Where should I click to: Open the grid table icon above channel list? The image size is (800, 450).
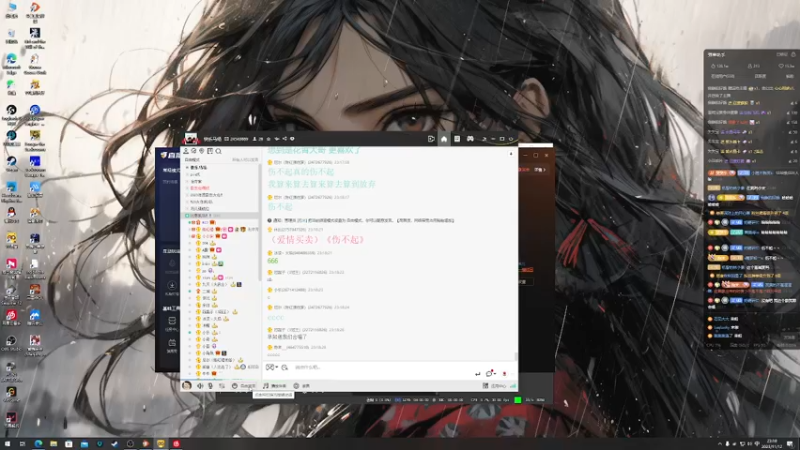tap(210, 152)
